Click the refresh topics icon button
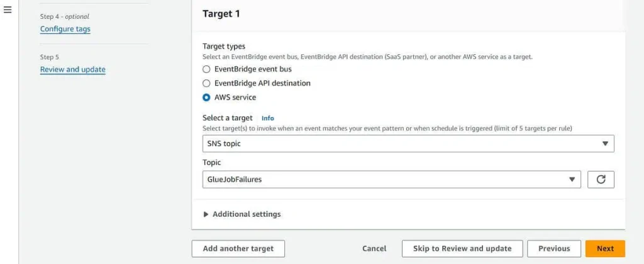 click(x=601, y=180)
